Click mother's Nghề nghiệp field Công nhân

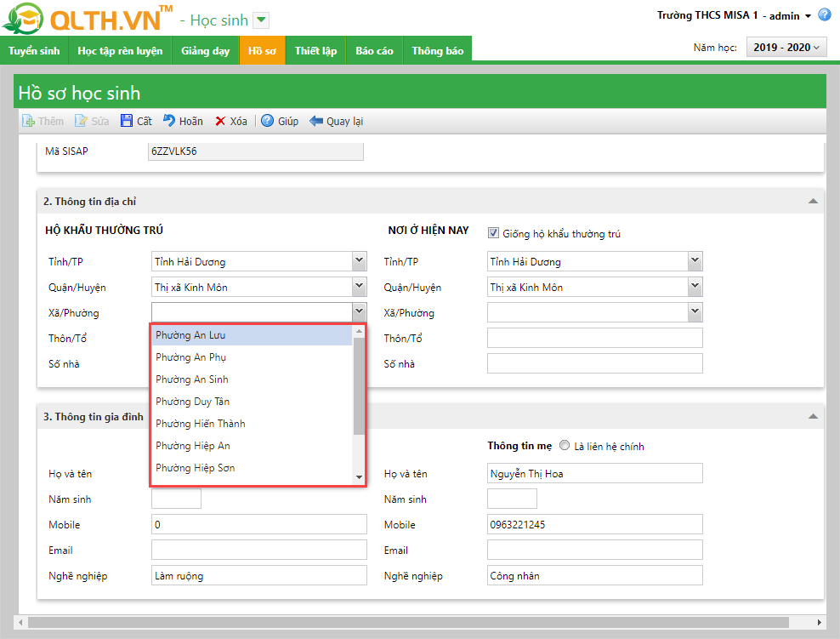coord(594,575)
